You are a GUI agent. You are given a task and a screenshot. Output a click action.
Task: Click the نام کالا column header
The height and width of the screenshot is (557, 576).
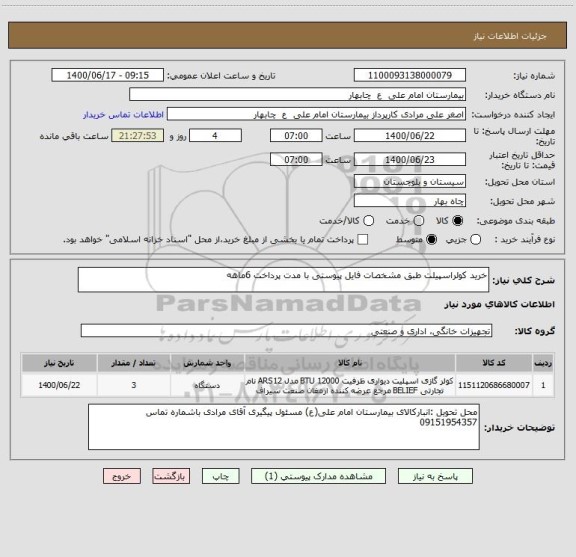[350, 363]
